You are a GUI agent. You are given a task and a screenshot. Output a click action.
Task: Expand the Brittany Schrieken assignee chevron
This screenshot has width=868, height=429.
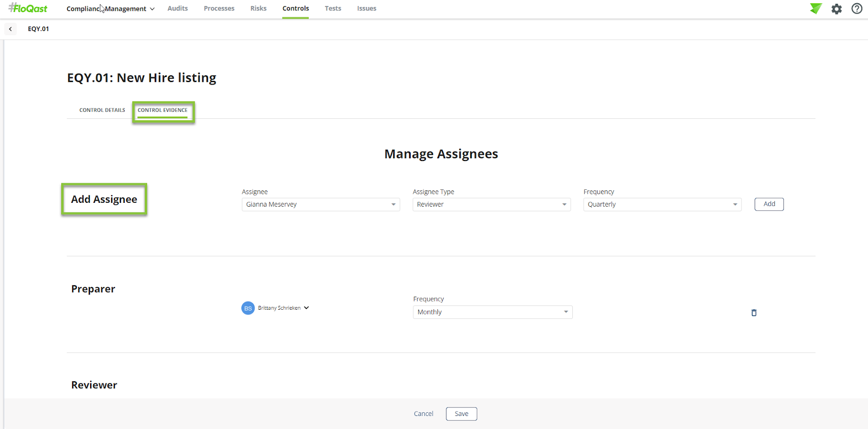coord(307,308)
